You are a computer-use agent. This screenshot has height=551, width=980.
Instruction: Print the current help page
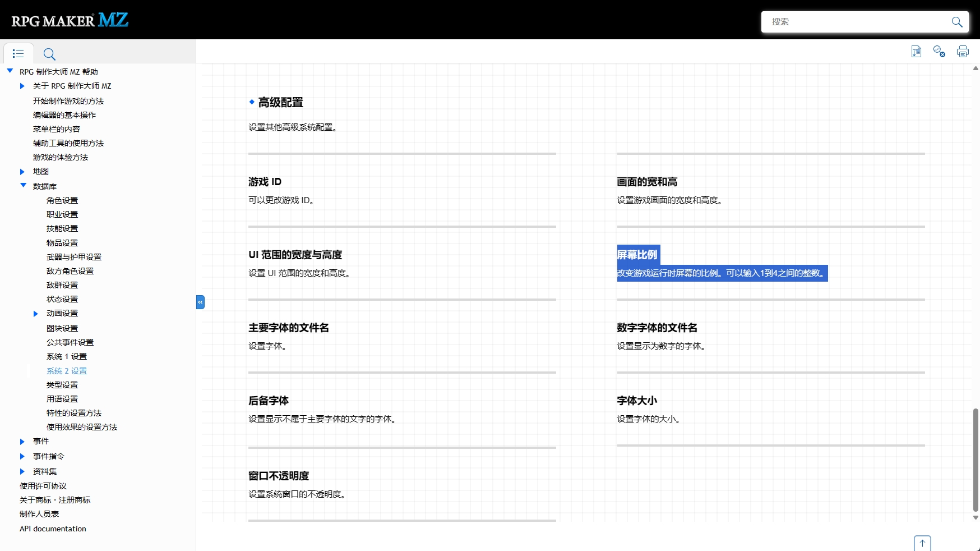click(x=963, y=52)
